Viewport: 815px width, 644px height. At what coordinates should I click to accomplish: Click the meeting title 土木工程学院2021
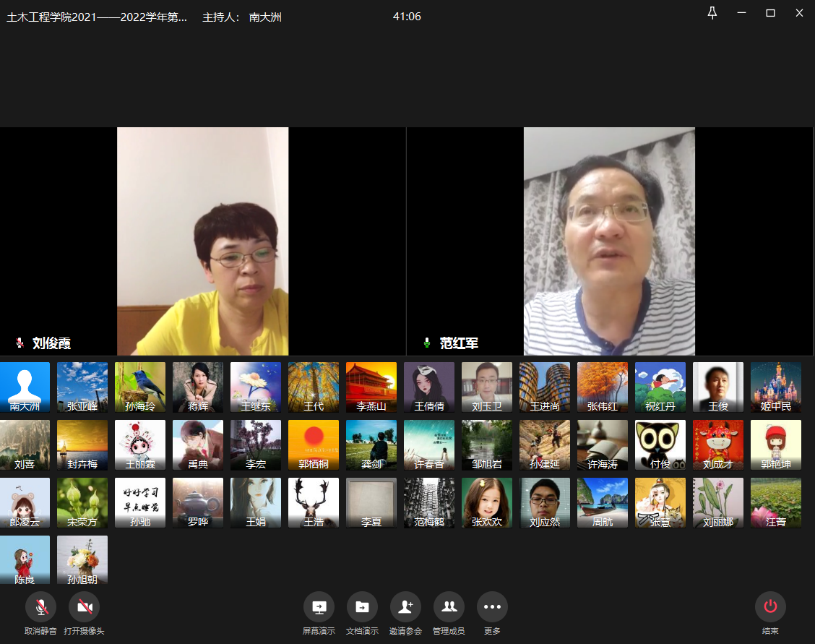[97, 17]
